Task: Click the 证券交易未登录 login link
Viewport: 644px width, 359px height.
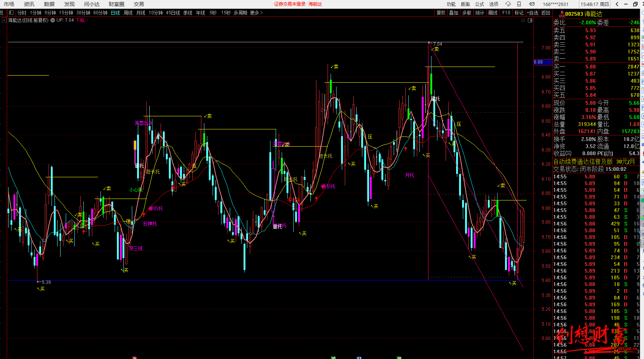Action: [290, 4]
